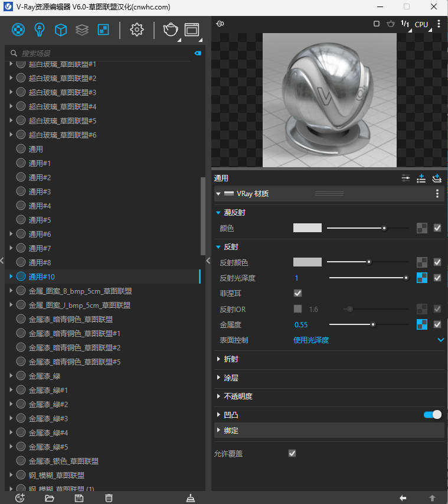Click the 搜索场景 search field
This screenshot has width=448, height=504.
coord(100,53)
